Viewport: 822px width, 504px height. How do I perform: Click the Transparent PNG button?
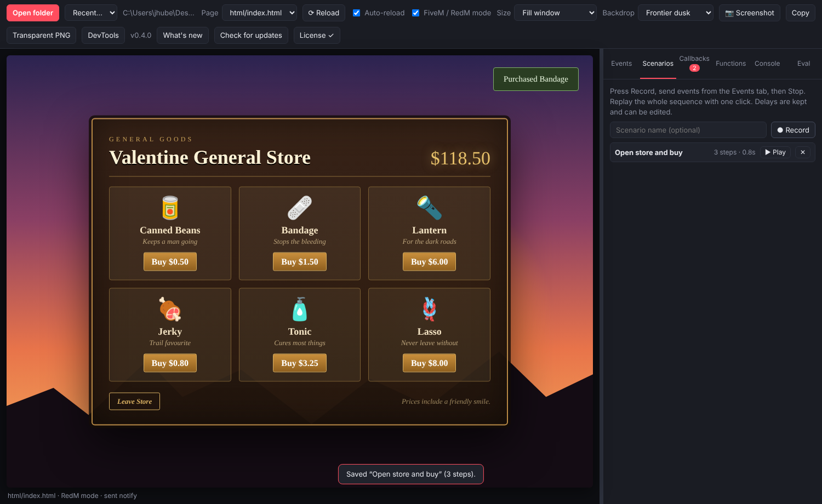click(42, 35)
